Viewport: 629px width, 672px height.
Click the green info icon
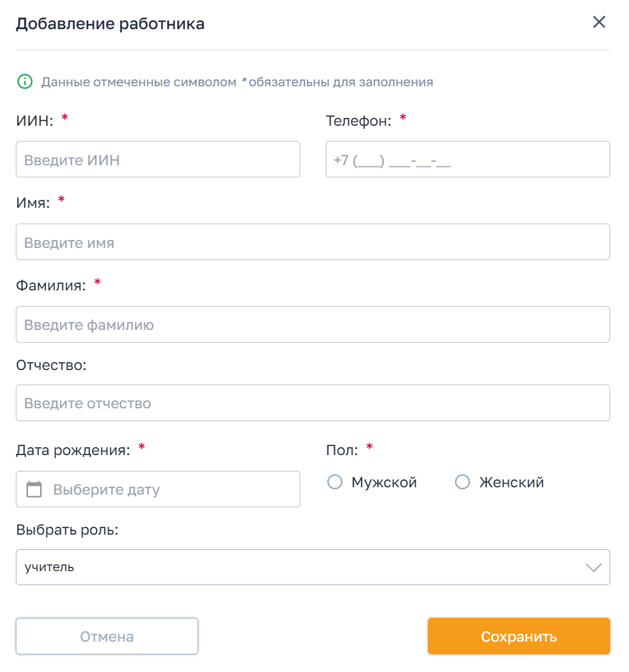pyautogui.click(x=24, y=82)
